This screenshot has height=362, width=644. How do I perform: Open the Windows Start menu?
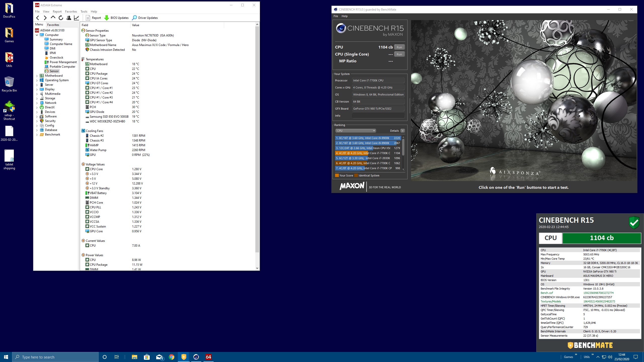click(6, 357)
